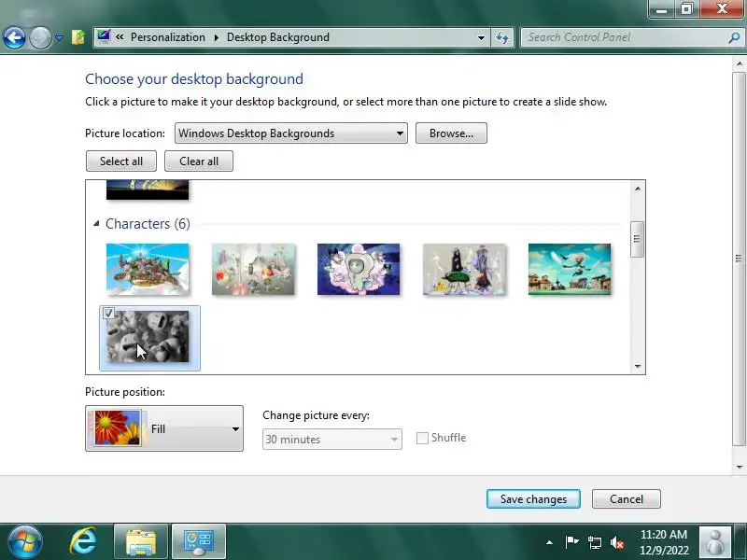Click the Desktop Background breadcrumb
747x560 pixels.
[x=277, y=37]
